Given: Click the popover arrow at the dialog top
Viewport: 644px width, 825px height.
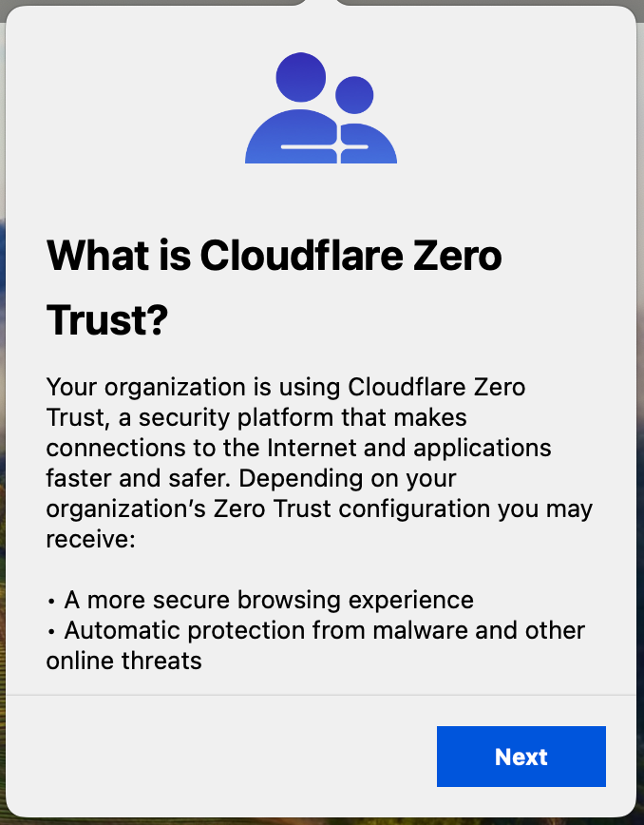Looking at the screenshot, I should (x=322, y=6).
